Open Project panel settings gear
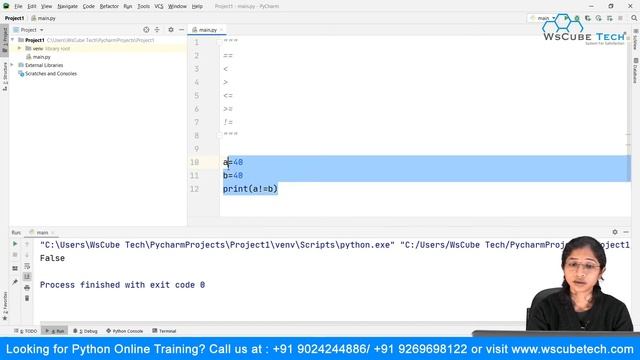Screen dimensions: 640x360 [x=171, y=30]
